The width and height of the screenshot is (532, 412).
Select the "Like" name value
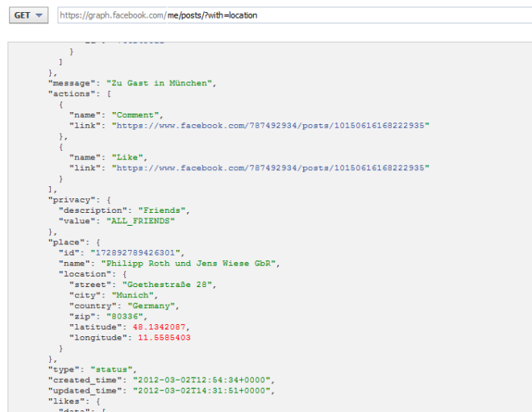pos(127,157)
